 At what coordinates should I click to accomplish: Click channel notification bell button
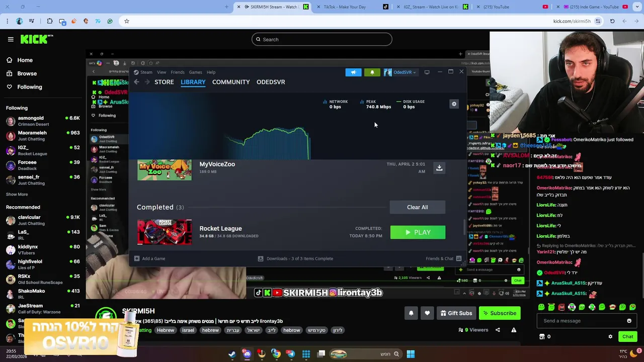tap(411, 313)
